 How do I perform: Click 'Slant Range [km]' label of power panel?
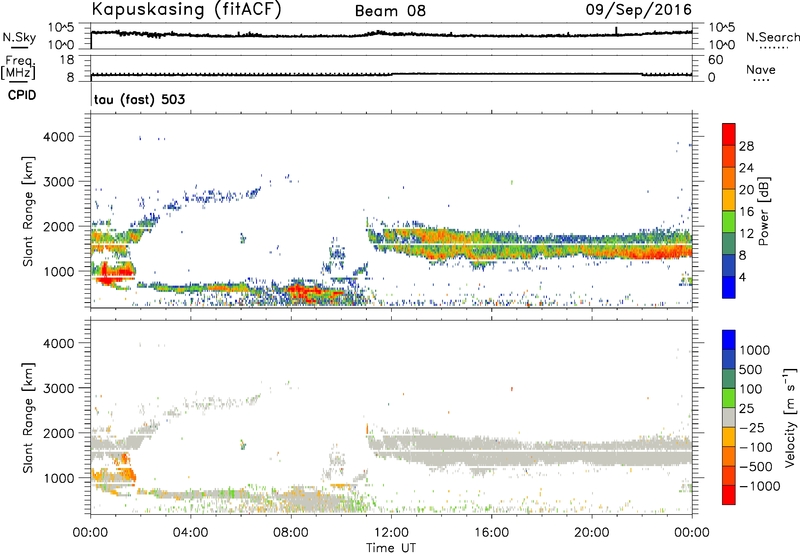[x=28, y=211]
